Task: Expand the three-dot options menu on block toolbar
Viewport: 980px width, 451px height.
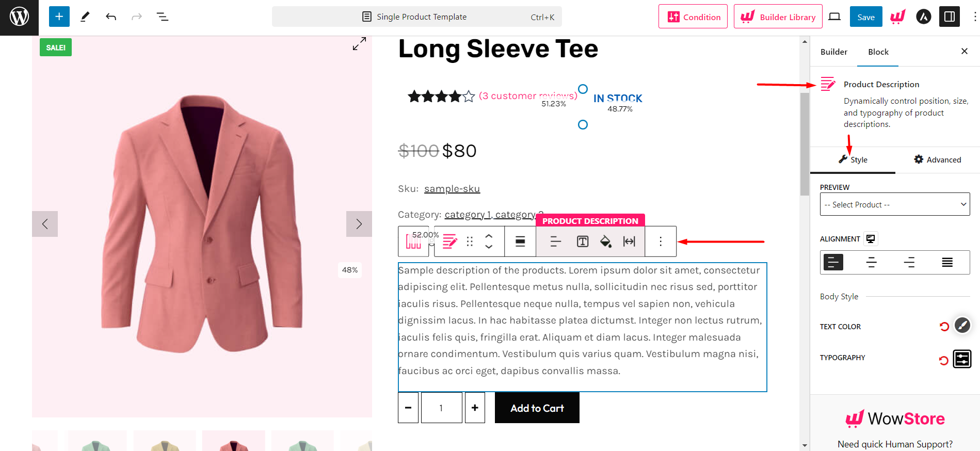Action: pyautogui.click(x=660, y=241)
